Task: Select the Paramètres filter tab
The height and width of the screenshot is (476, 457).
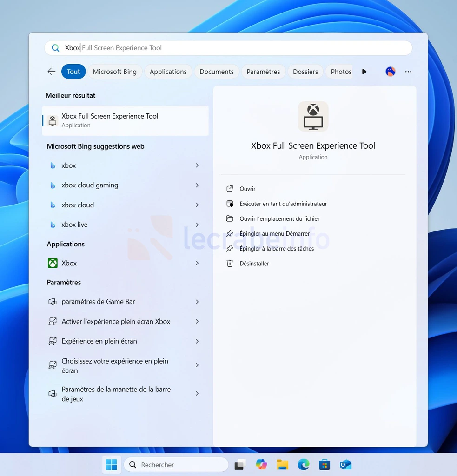Action: tap(263, 72)
